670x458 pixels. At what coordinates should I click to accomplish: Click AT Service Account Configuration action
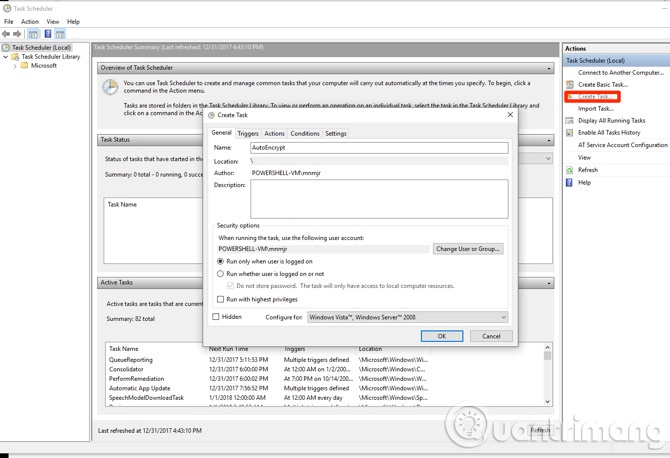click(623, 145)
